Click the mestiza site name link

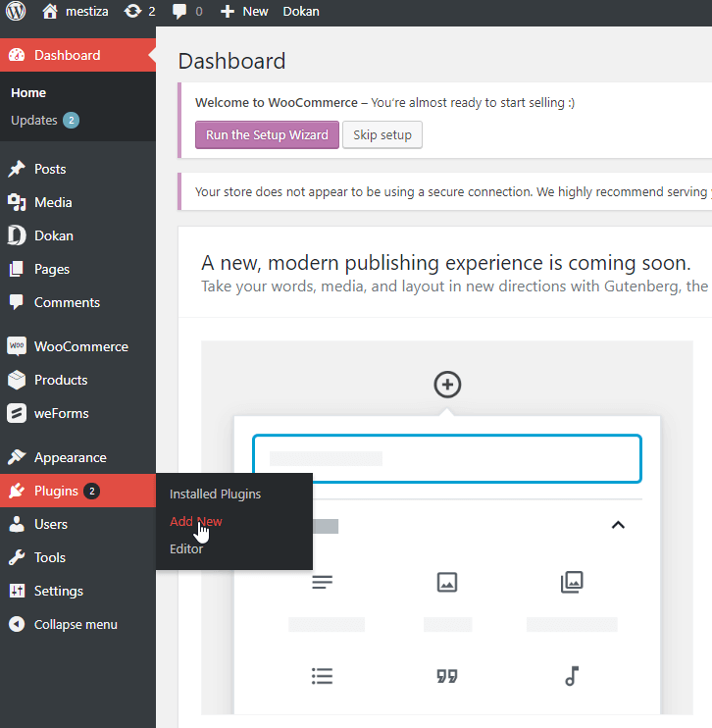coord(87,11)
